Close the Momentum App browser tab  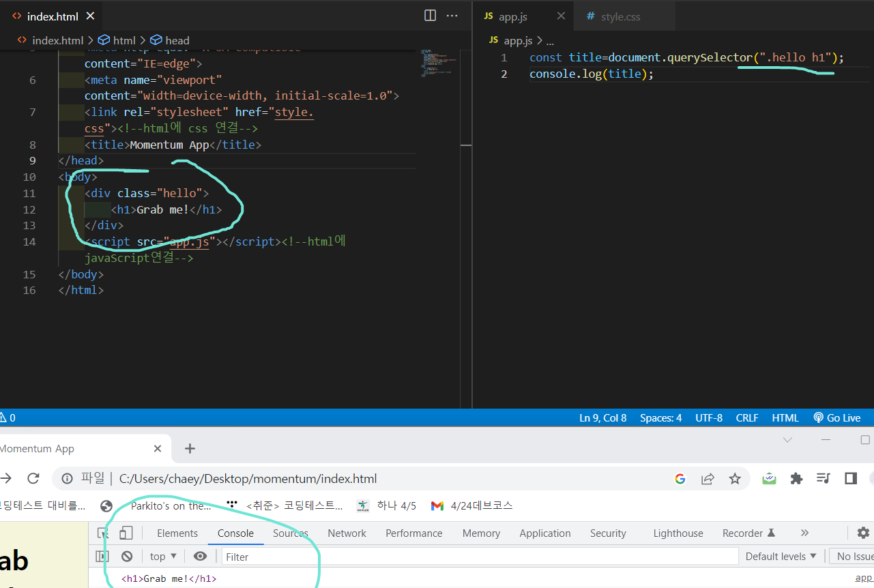pos(158,449)
